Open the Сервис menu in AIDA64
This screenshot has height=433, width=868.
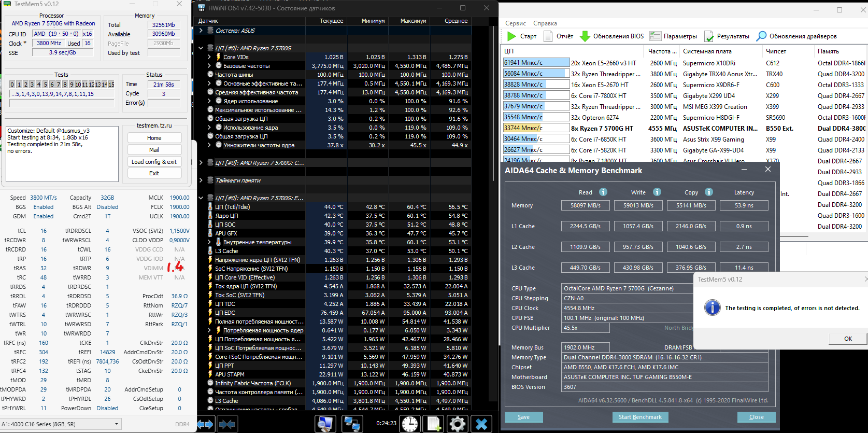coord(516,23)
